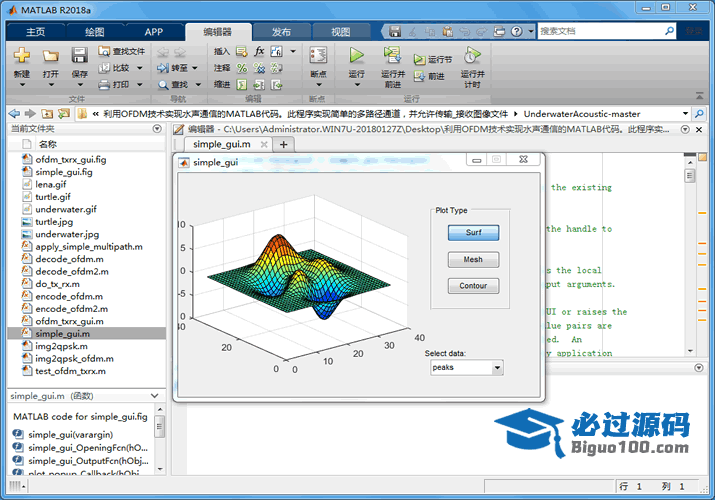Select test_ofdm_txrx.m in file list
The height and width of the screenshot is (500, 715).
point(70,371)
